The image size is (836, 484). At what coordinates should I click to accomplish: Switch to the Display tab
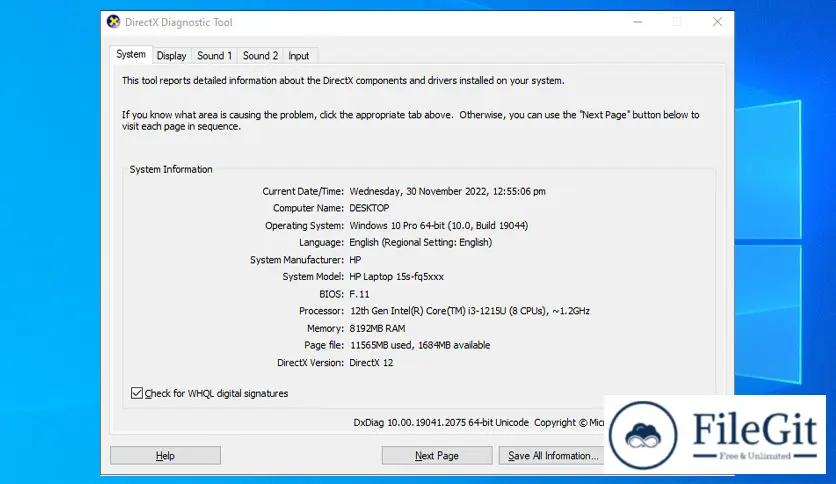(x=171, y=55)
